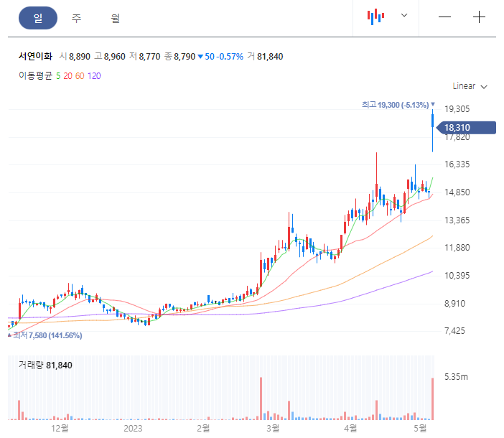The width and height of the screenshot is (504, 438).
Task: Click the closing price 8,790 value
Action: tap(185, 57)
